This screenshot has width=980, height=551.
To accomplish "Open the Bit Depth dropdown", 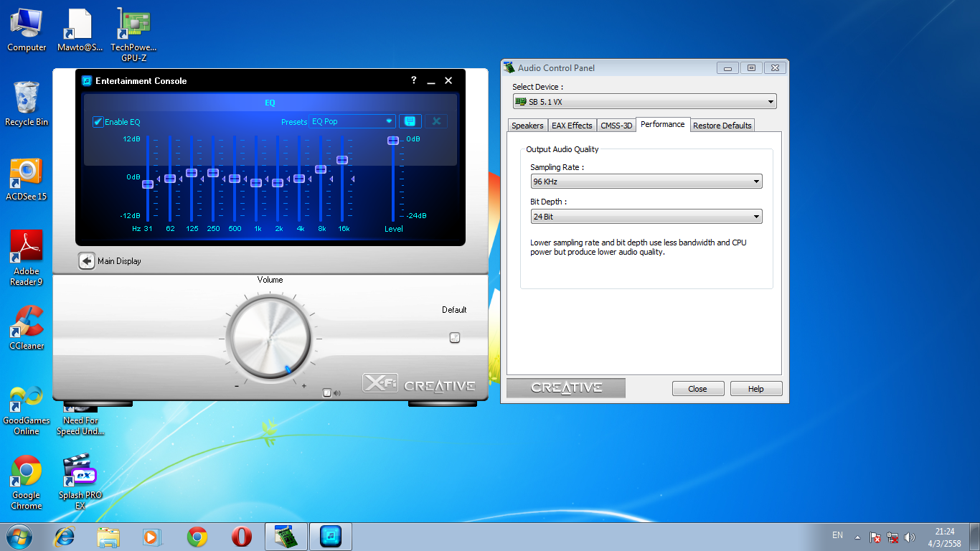I will [646, 217].
